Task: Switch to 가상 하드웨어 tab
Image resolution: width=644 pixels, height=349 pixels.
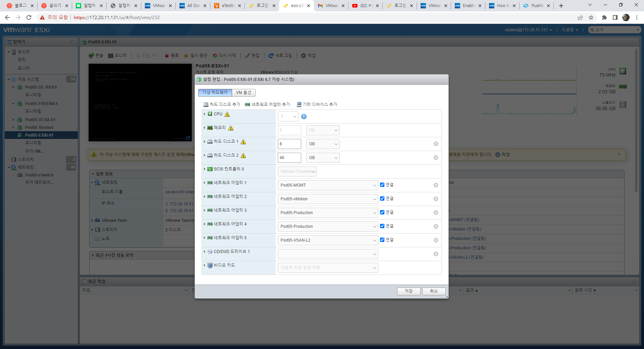Action: tap(215, 93)
